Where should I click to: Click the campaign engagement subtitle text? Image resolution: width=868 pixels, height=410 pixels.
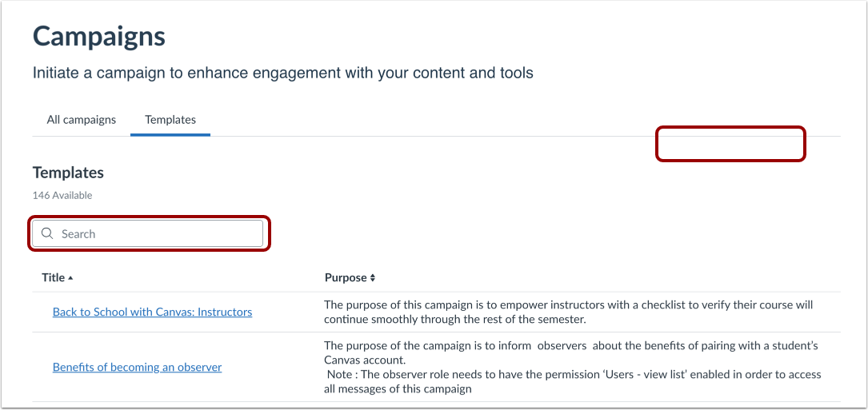282,73
